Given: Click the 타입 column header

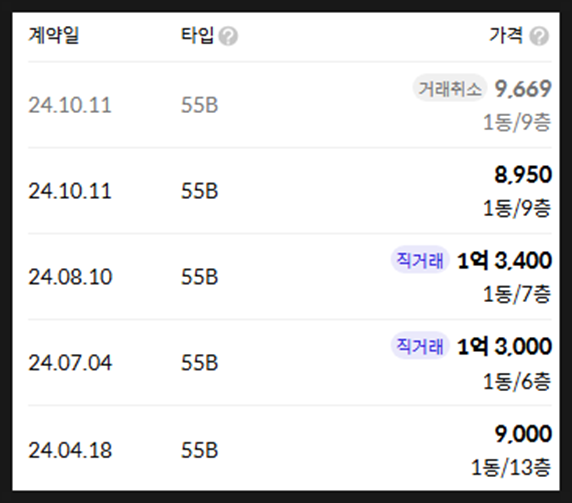Looking at the screenshot, I should pyautogui.click(x=197, y=36).
